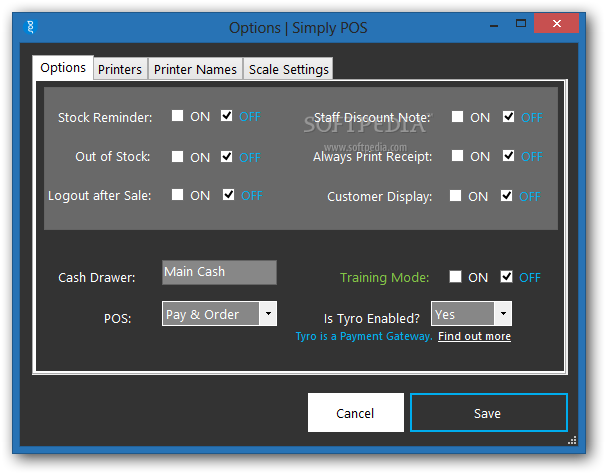Enable Logout after Sale ON checkbox

[x=177, y=194]
